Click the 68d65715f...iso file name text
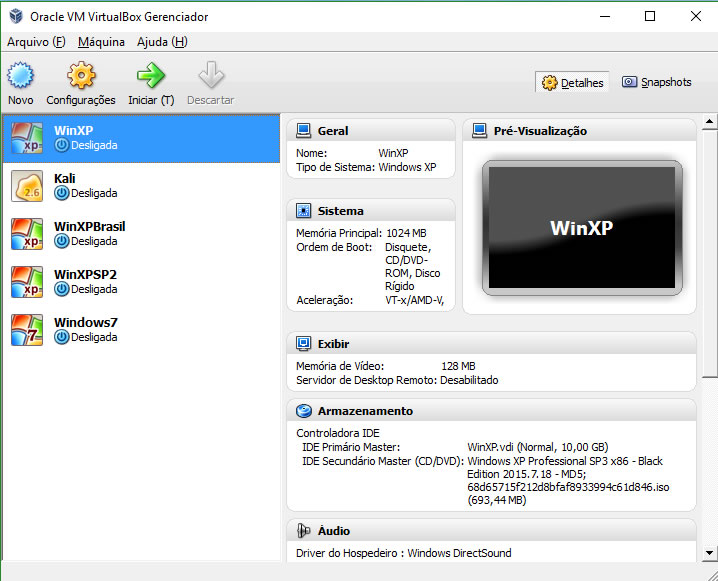This screenshot has width=718, height=581. [x=568, y=487]
